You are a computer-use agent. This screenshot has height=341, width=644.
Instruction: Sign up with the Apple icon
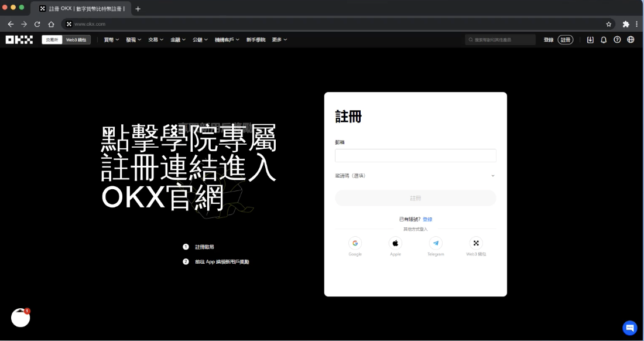click(396, 243)
